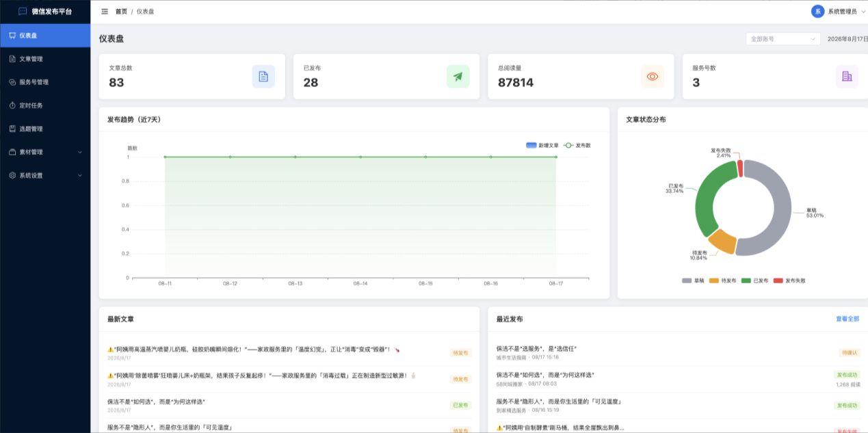
Task: Click the 查看全部 link in 最近发布
Action: (847, 319)
